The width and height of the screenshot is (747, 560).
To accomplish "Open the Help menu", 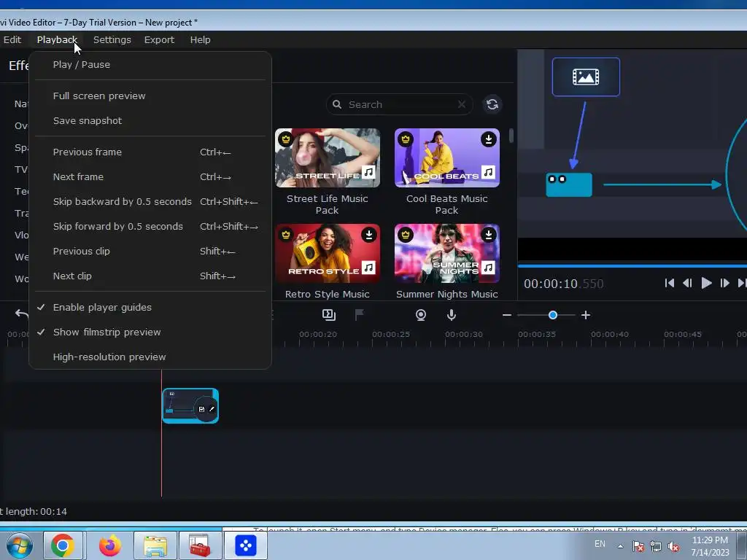I will point(200,40).
